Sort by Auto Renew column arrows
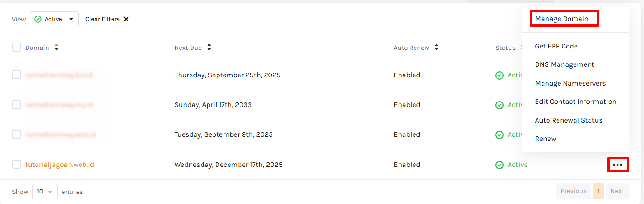644x204 pixels. click(436, 47)
